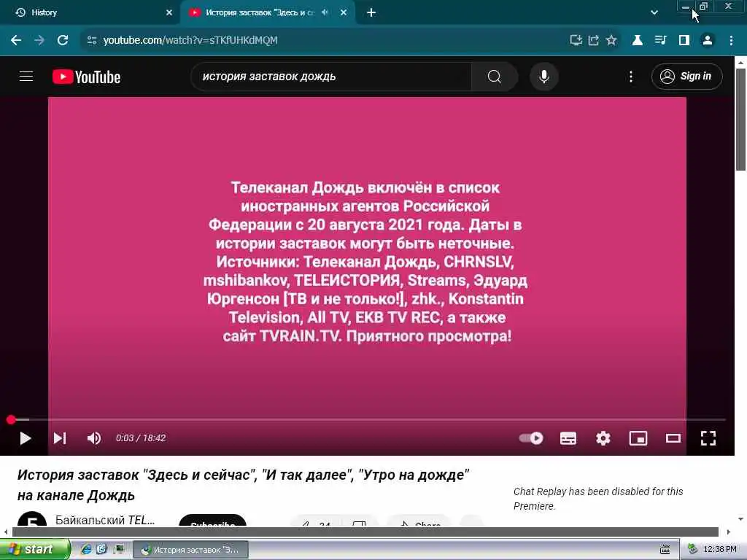
Task: Click the horizontal scroll right arrow
Action: [x=728, y=532]
